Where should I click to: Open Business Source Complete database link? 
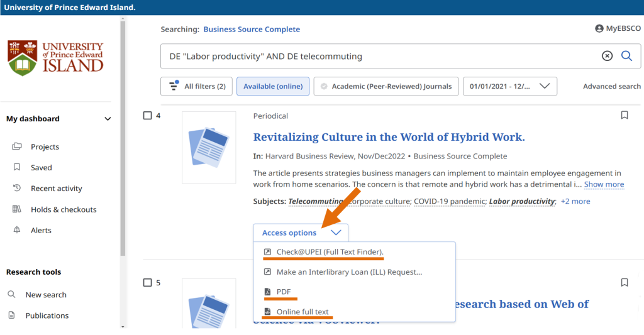pos(252,29)
